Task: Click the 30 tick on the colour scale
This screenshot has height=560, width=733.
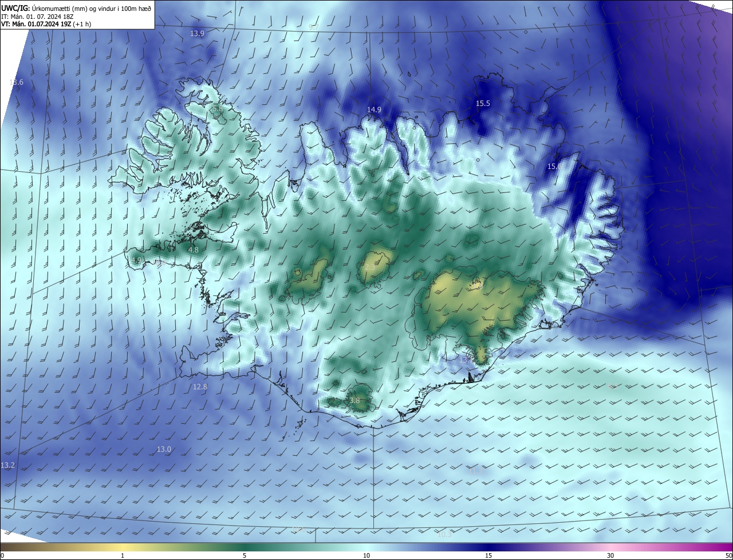Action: click(610, 555)
